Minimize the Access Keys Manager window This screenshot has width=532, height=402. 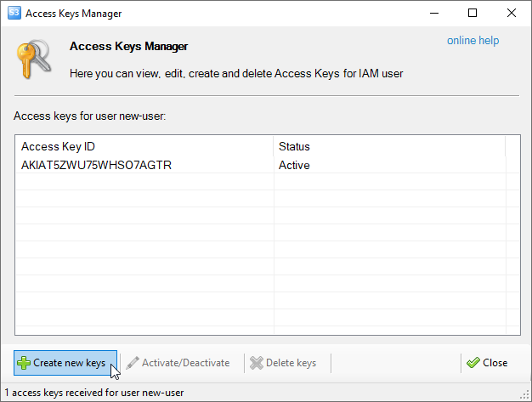pos(434,14)
